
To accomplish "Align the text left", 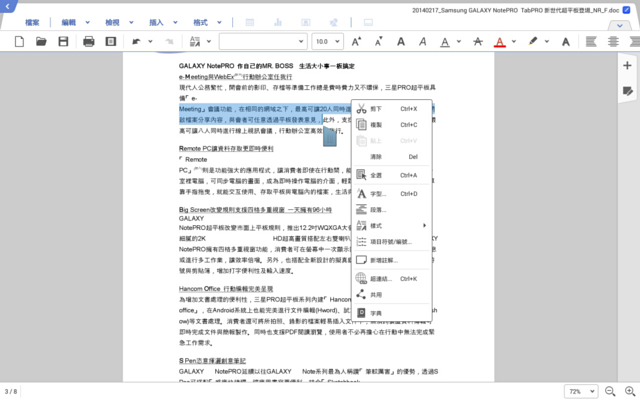I will pyautogui.click(x=591, y=42).
